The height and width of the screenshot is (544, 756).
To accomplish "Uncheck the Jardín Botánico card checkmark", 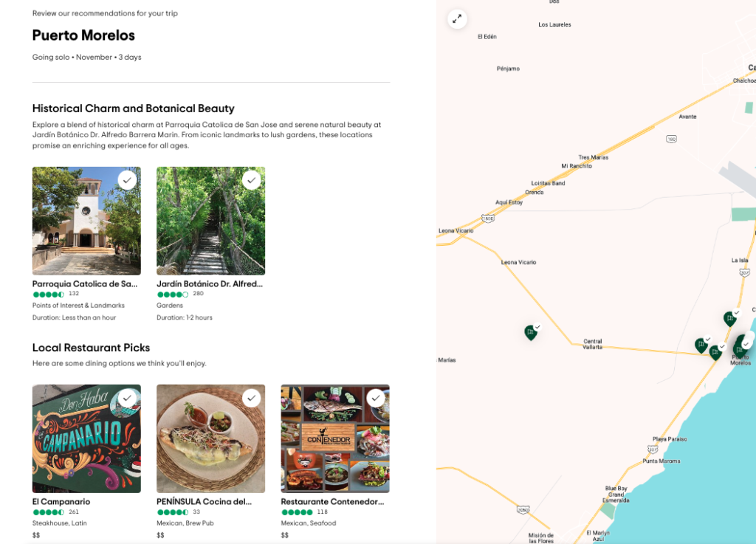I will tap(252, 179).
